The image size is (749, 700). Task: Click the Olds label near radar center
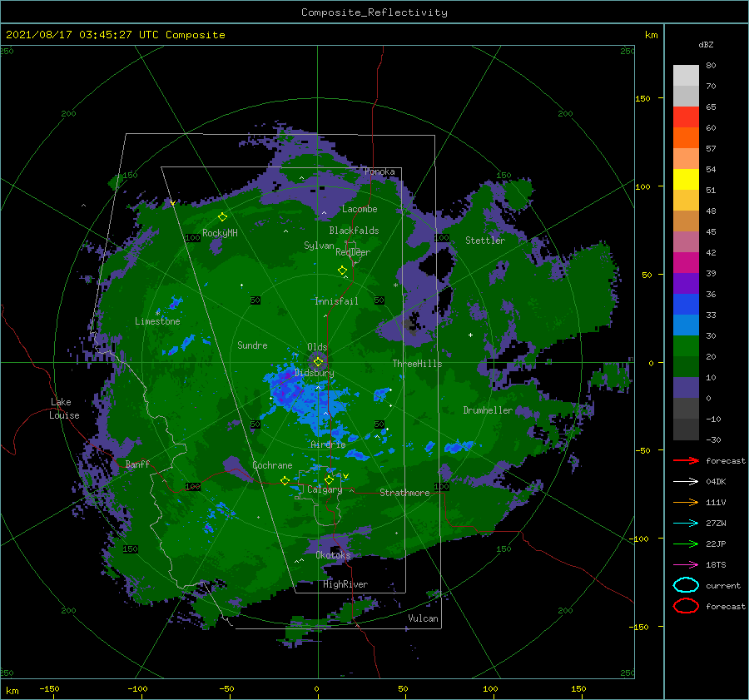pyautogui.click(x=317, y=347)
